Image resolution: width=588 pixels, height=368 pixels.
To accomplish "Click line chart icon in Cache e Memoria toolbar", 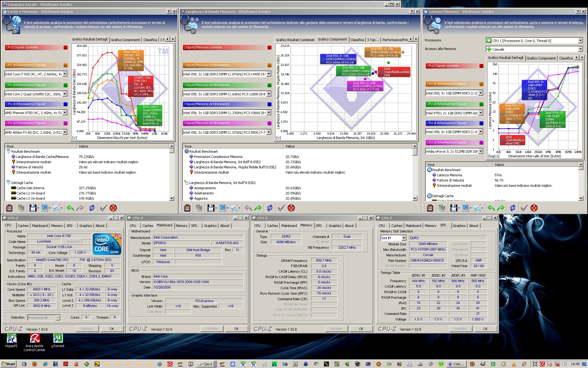I will tap(56, 208).
